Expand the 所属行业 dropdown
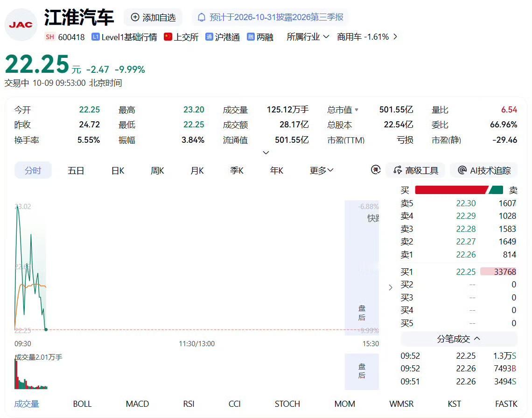 [x=308, y=37]
